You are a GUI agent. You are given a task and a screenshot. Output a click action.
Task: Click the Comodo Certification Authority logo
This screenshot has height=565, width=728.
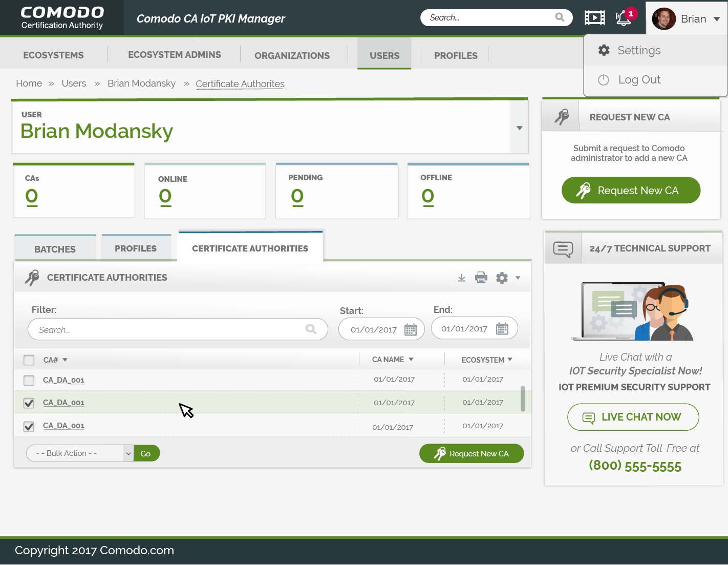click(62, 17)
